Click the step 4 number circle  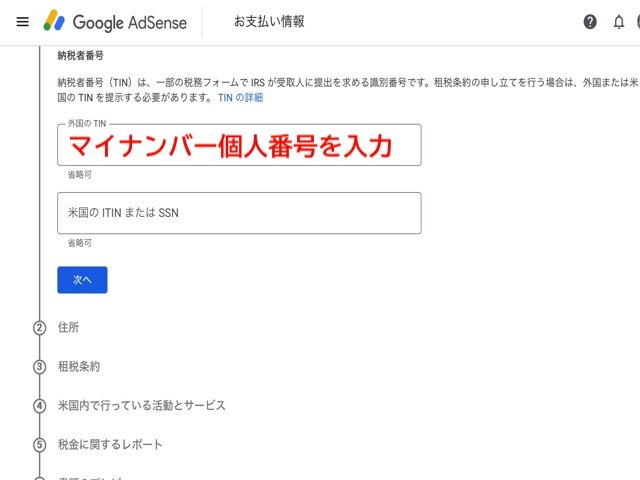(40, 406)
